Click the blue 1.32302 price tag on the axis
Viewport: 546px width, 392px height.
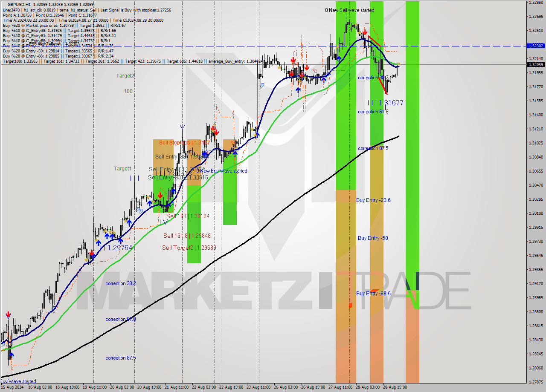[535, 46]
